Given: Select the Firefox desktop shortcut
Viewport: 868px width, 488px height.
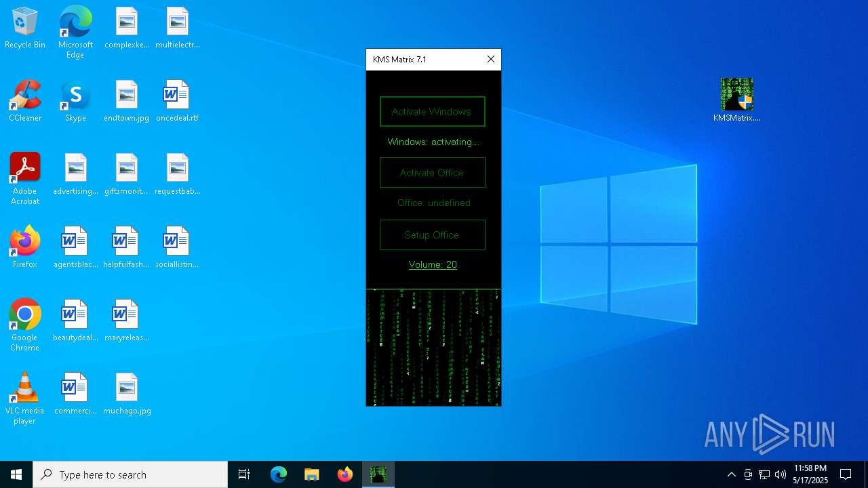Looking at the screenshot, I should click(25, 247).
